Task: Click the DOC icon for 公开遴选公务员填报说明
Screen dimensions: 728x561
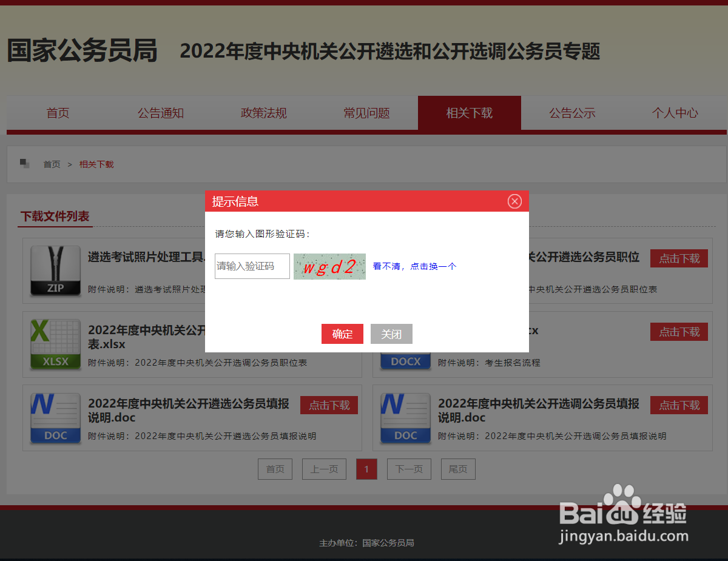Action: click(56, 418)
